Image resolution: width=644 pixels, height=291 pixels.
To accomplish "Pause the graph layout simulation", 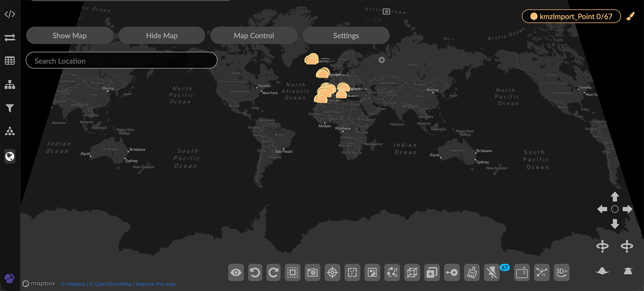I will 542,273.
